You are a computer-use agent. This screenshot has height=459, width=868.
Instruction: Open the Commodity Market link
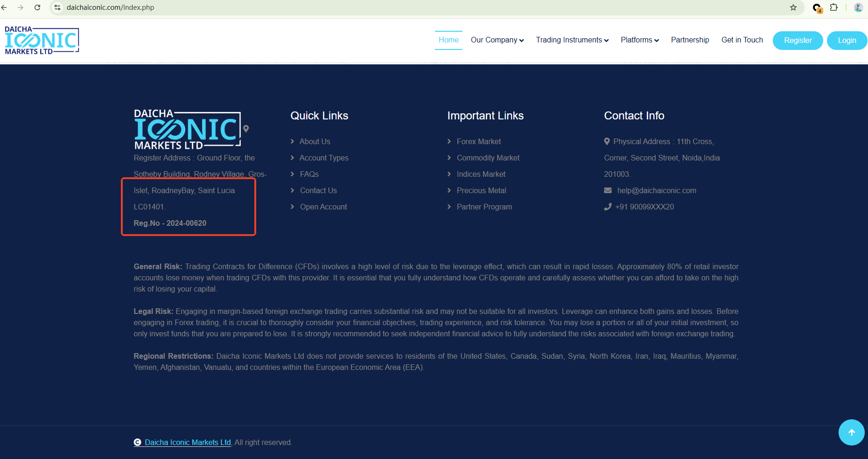tap(488, 158)
